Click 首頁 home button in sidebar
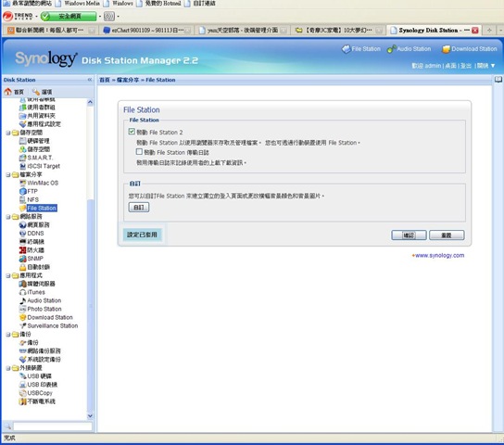The height and width of the screenshot is (445, 504). click(14, 92)
